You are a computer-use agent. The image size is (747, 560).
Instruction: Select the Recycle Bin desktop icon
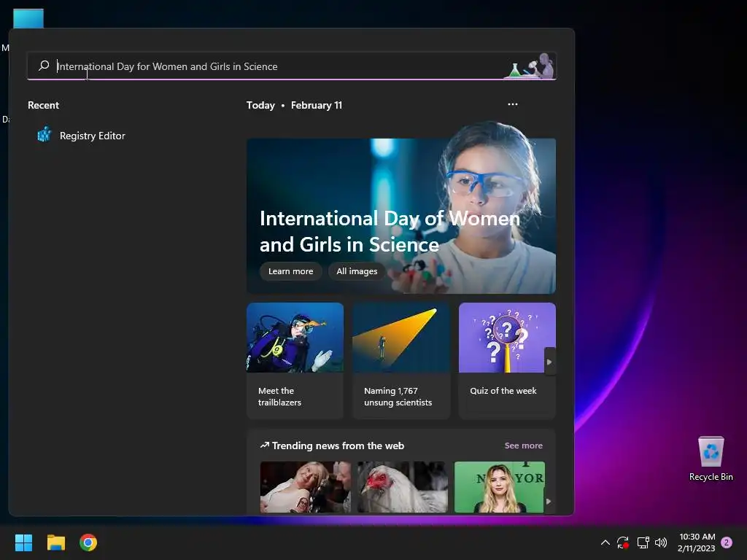click(711, 459)
